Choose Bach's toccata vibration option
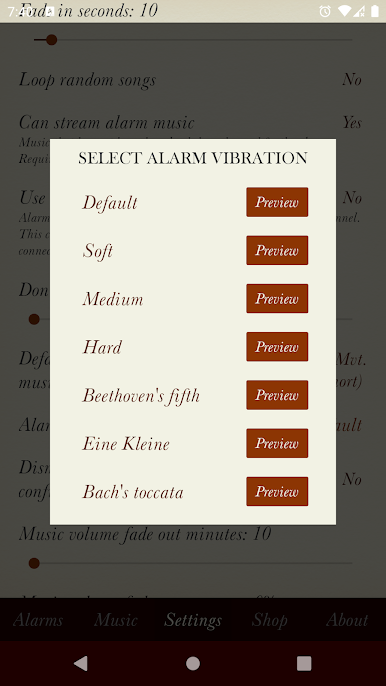The width and height of the screenshot is (386, 686). click(x=133, y=492)
